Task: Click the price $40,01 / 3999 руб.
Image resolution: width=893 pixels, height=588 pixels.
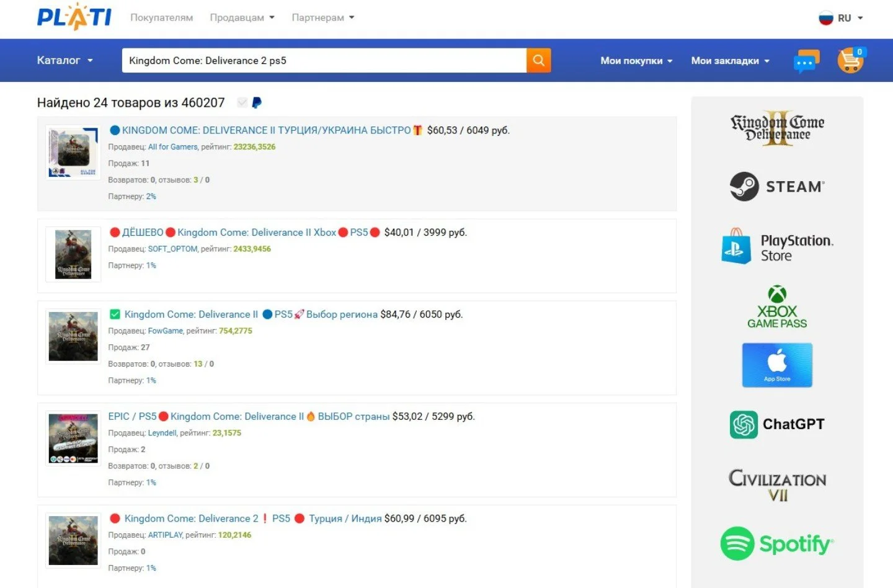Action: 425,233
